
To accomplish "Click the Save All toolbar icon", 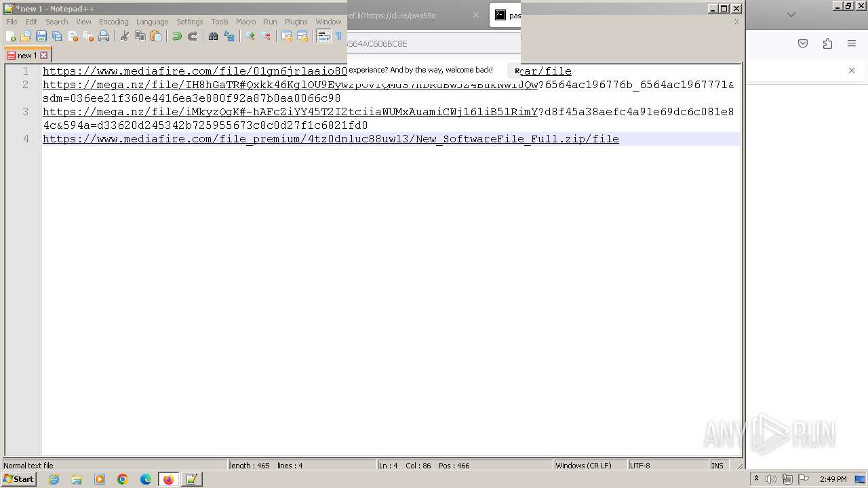I will tap(57, 37).
